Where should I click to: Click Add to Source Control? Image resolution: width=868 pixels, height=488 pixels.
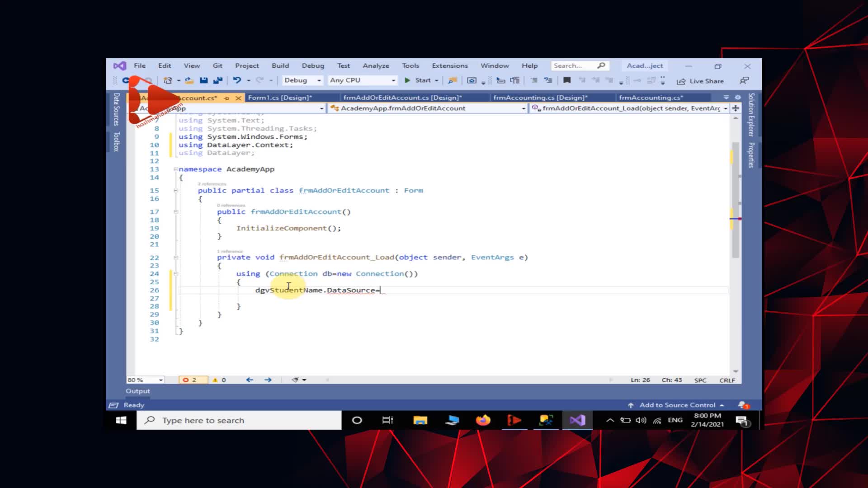(x=677, y=405)
